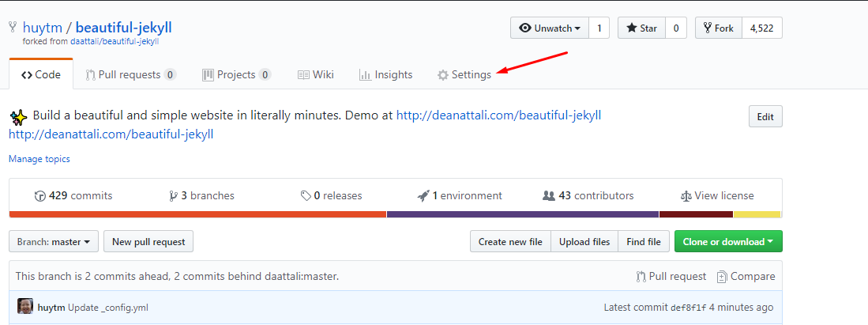Viewport: 868px width, 325px height.
Task: Open the Clone or download dropdown
Action: click(x=728, y=242)
